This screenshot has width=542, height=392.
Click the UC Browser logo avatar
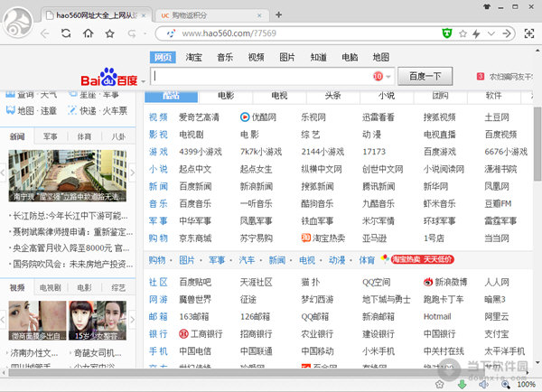(18, 23)
